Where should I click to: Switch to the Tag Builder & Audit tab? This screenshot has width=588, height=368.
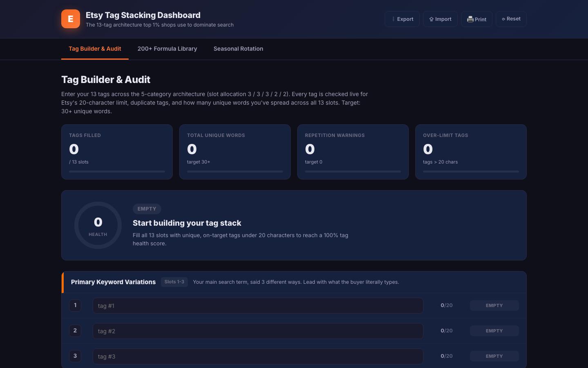95,49
